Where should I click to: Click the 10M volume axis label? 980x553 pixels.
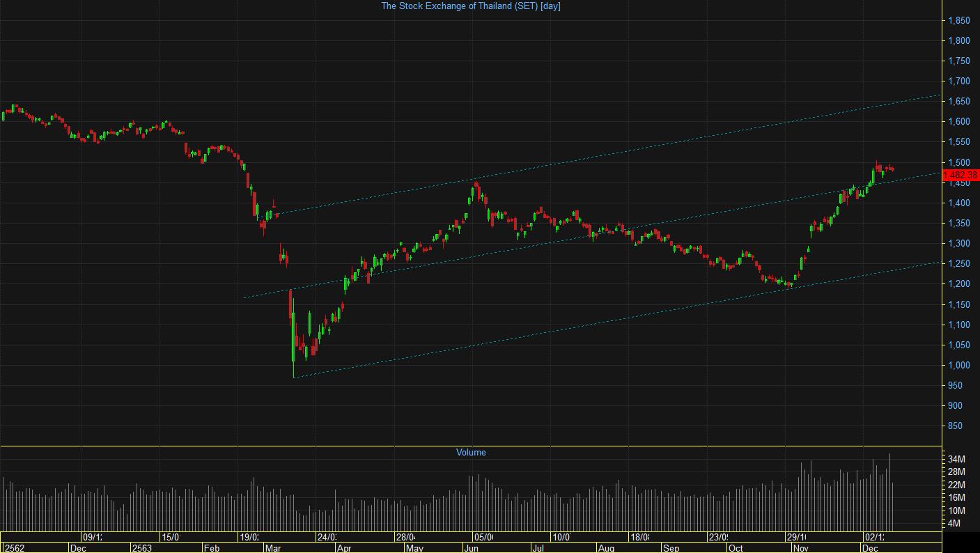tap(956, 511)
